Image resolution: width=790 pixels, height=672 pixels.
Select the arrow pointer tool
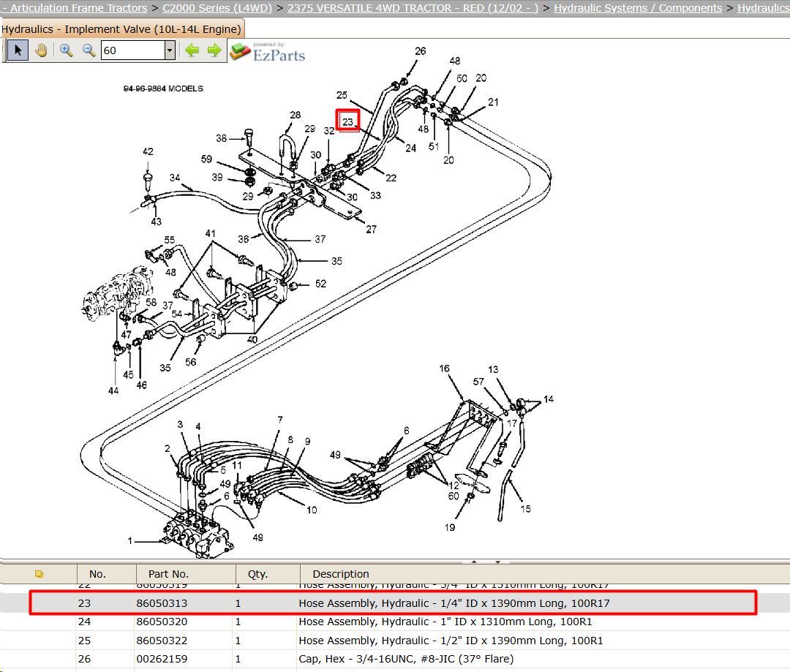pos(18,50)
